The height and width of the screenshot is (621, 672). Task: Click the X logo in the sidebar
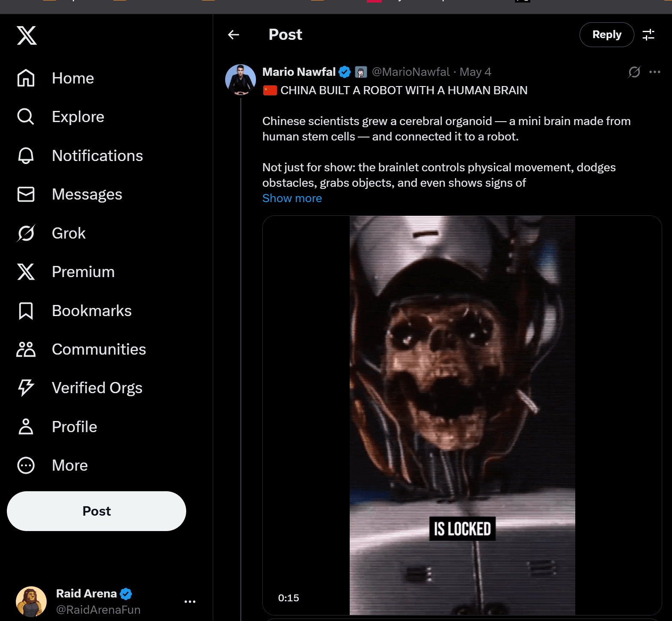[x=27, y=35]
